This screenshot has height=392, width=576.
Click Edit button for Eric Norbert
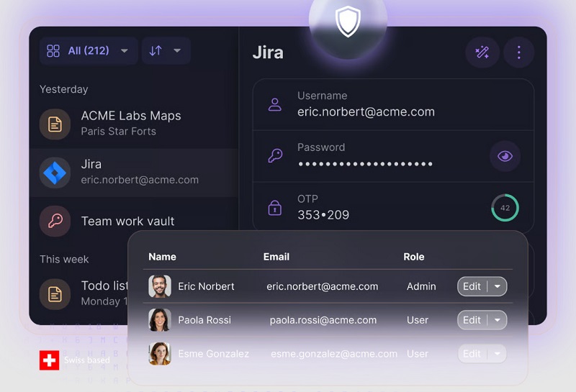point(472,286)
